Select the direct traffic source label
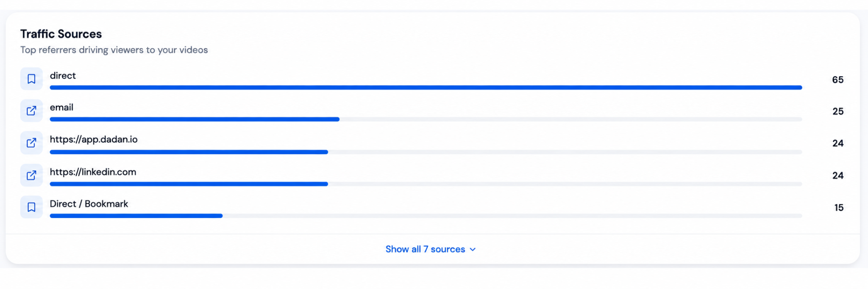The height and width of the screenshot is (289, 868). (x=63, y=76)
